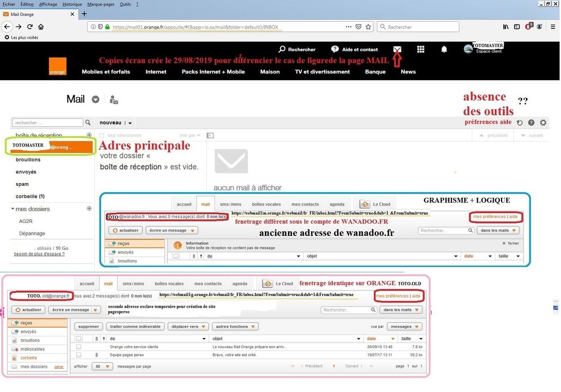
Task: Open the notifications bell icon
Action: 444,49
